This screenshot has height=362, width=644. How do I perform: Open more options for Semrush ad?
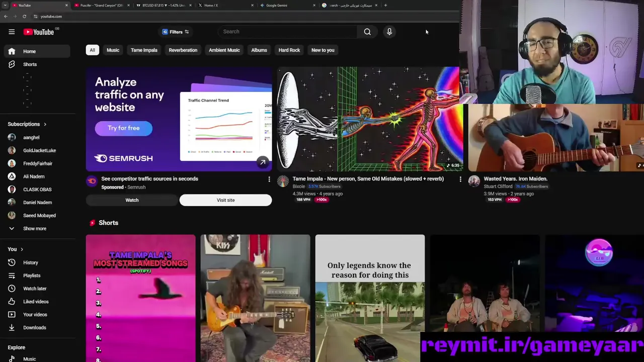click(269, 179)
